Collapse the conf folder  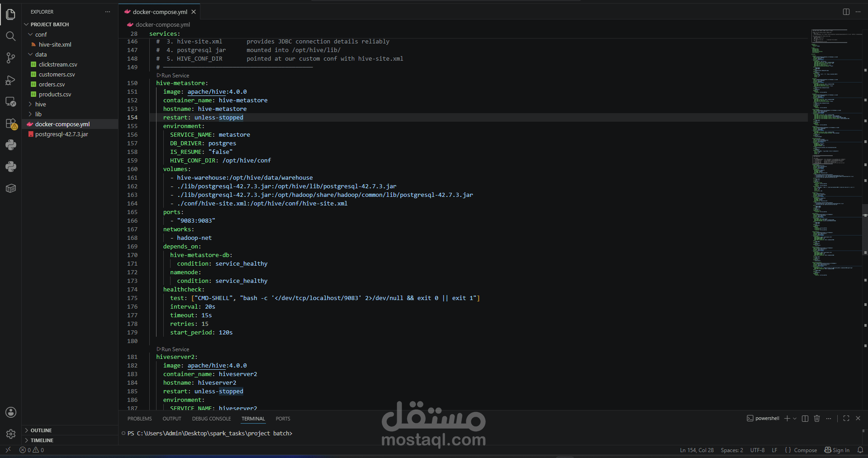click(70, 34)
